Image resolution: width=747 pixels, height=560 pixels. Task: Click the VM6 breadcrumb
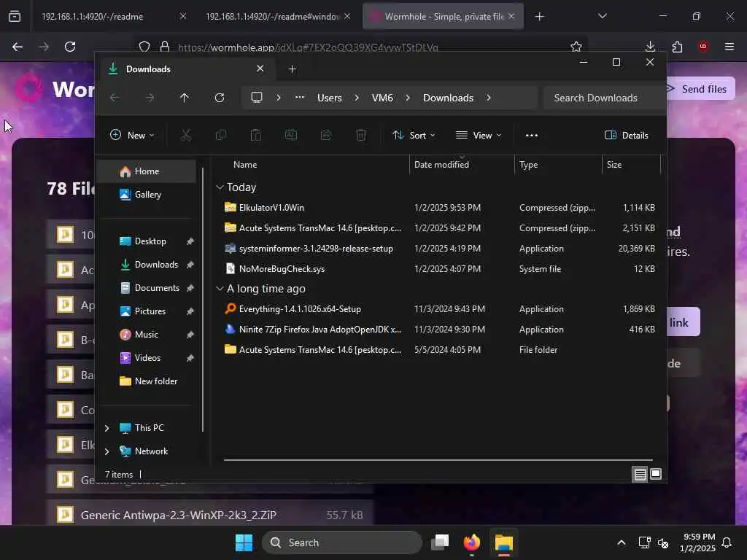382,98
